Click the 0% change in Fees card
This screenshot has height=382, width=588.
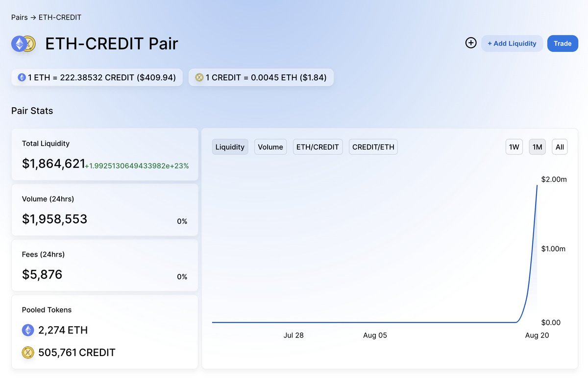(x=182, y=277)
